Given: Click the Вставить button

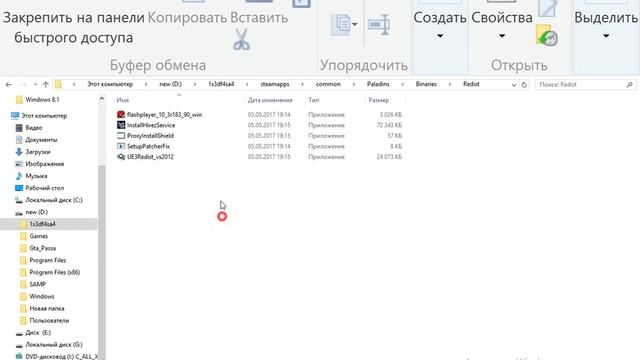Looking at the screenshot, I should click(x=259, y=18).
